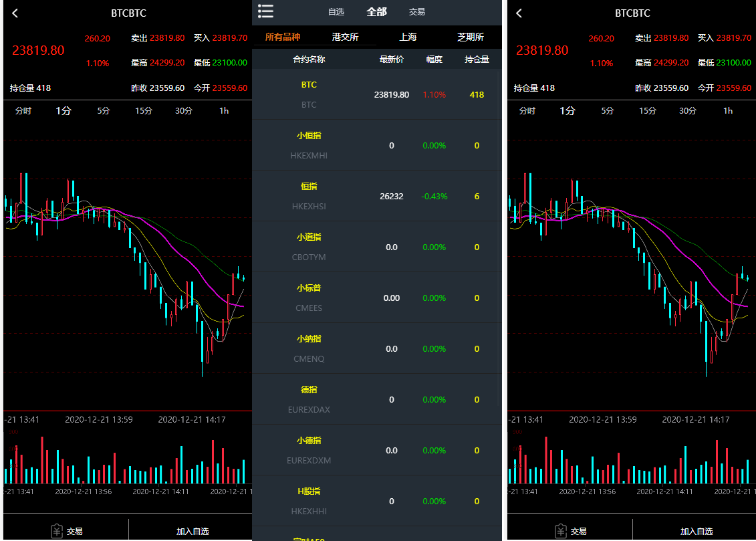Click BTC position value 418 in list

[477, 95]
